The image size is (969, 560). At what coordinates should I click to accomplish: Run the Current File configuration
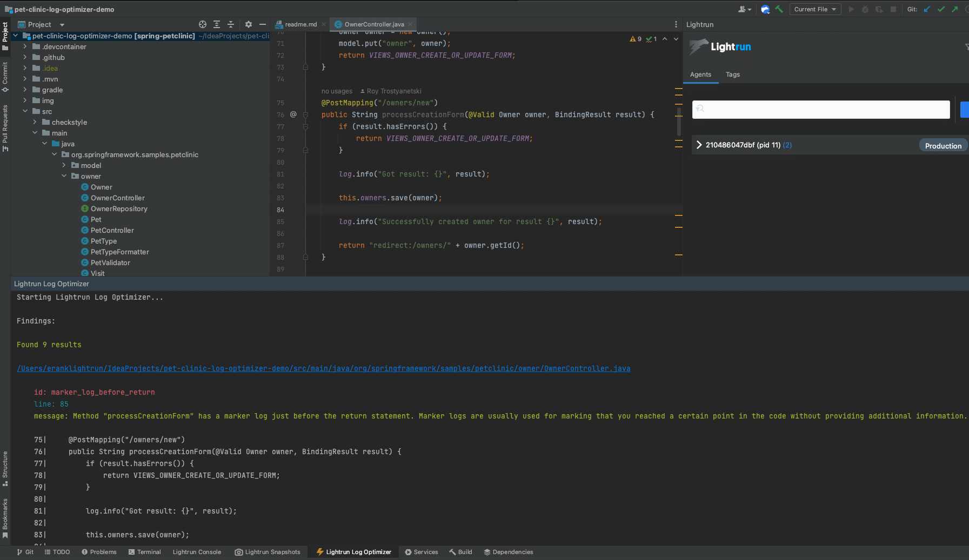click(850, 9)
